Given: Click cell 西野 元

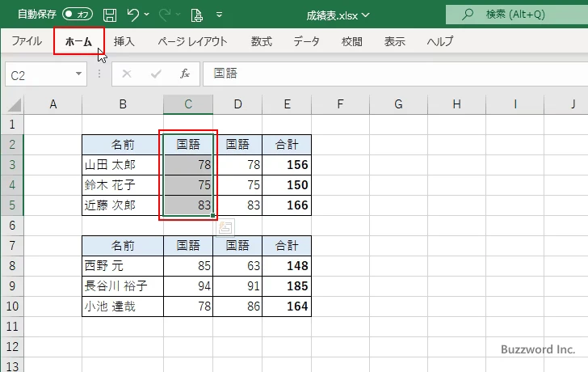Looking at the screenshot, I should coord(123,266).
